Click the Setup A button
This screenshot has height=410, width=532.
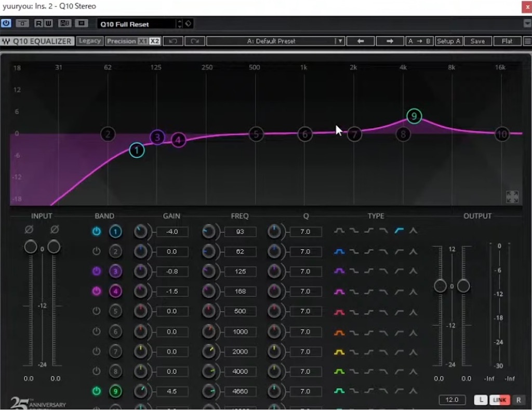pyautogui.click(x=448, y=41)
